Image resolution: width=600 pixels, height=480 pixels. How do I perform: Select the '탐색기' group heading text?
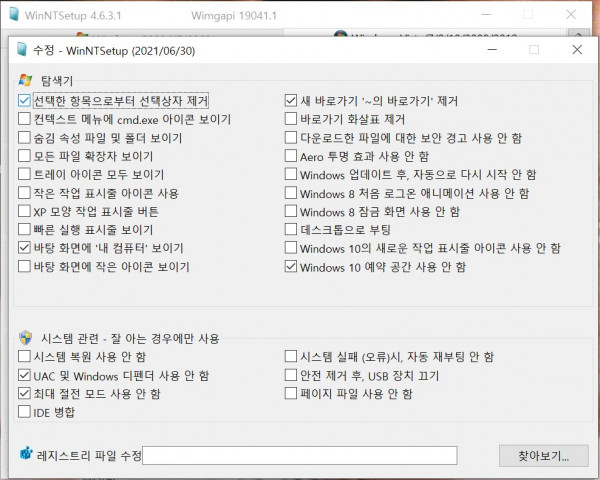pos(57,80)
